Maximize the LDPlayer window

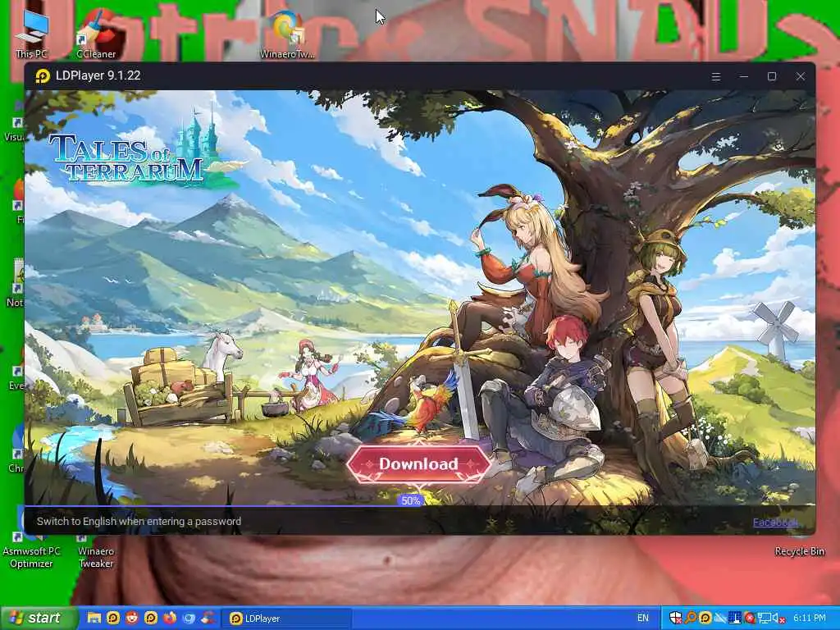coord(772,76)
